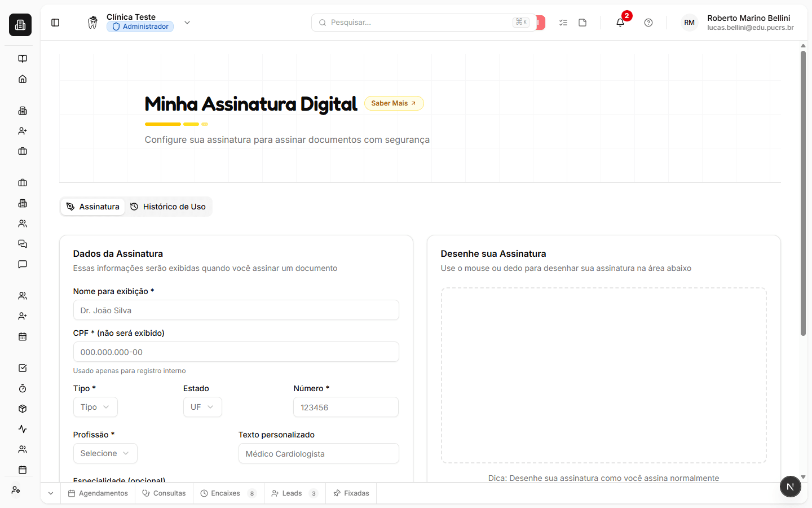The image size is (812, 508).
Task: Click the help question mark icon
Action: (x=648, y=22)
